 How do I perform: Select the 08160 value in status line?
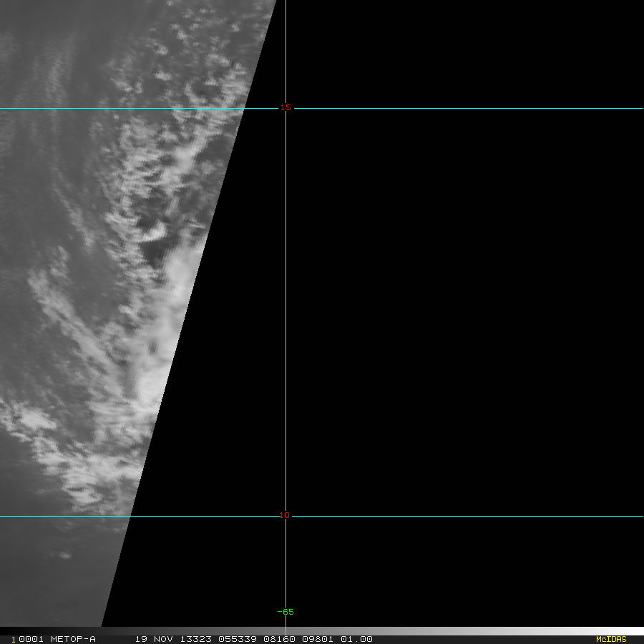[279, 639]
